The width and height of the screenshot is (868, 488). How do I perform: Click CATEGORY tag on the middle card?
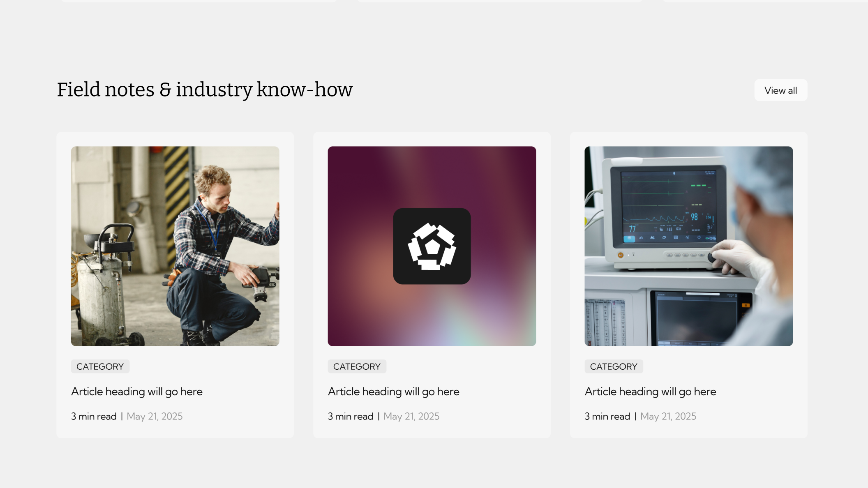357,366
